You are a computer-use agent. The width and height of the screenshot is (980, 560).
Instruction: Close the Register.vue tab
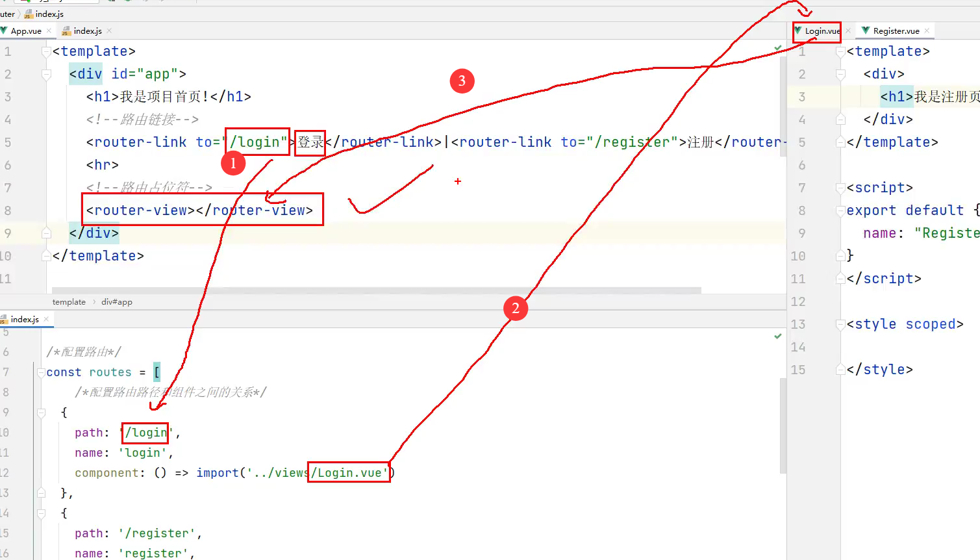click(927, 31)
